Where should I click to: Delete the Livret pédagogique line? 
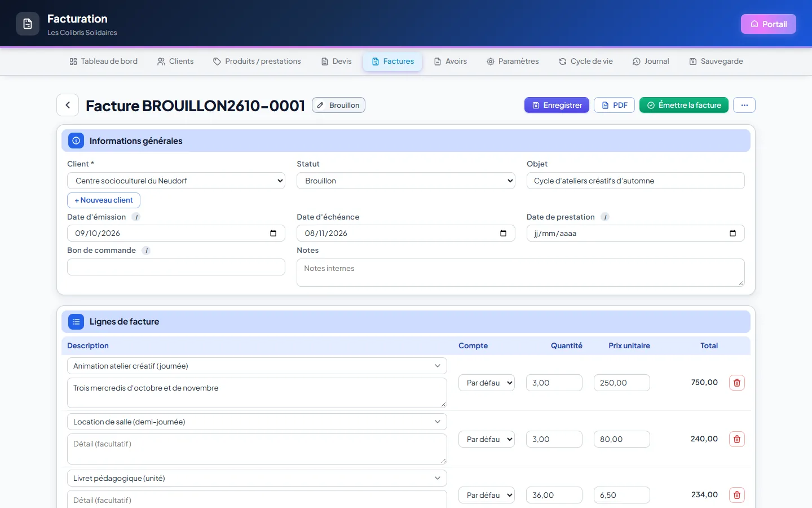pyautogui.click(x=737, y=495)
